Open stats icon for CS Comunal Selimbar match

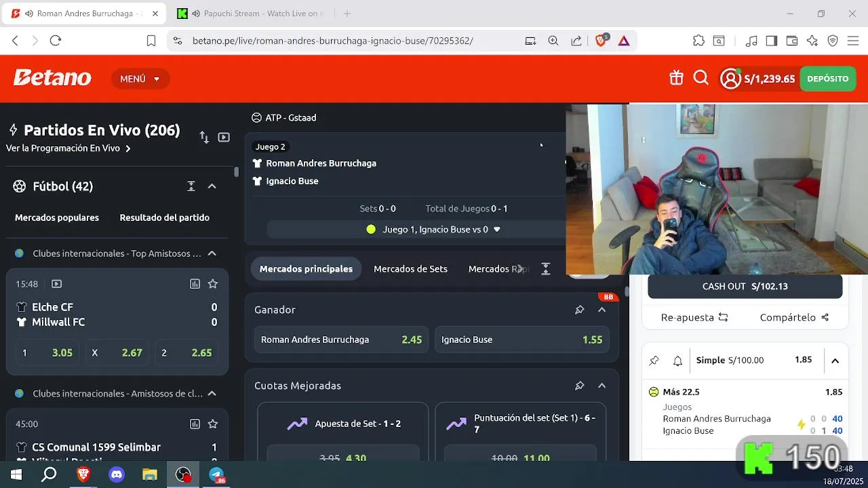pos(195,424)
